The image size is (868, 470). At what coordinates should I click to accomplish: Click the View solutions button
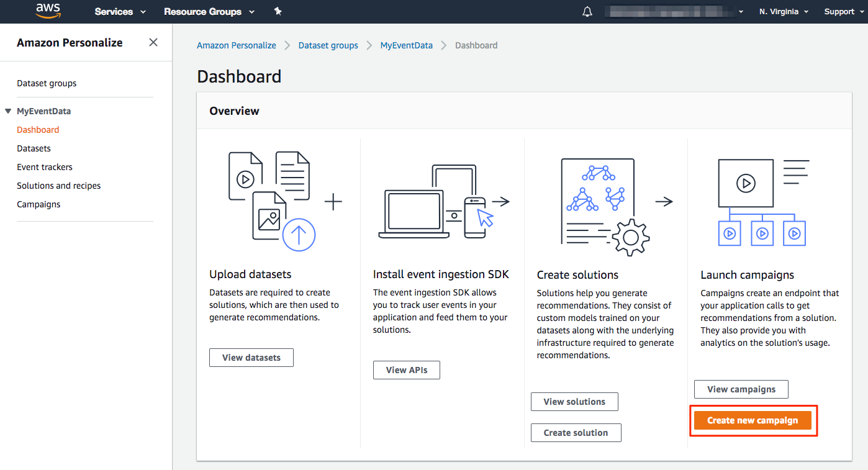(x=574, y=401)
